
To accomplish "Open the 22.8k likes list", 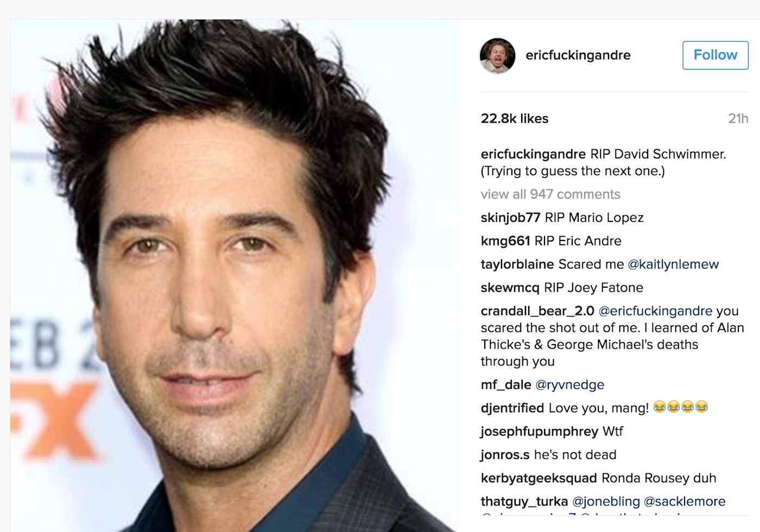I will [514, 118].
